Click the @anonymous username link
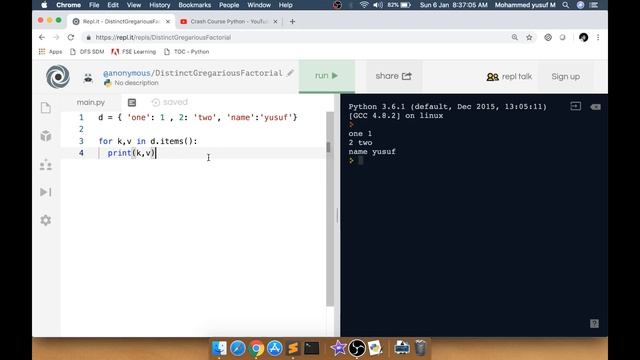640x360 pixels. pyautogui.click(x=127, y=73)
